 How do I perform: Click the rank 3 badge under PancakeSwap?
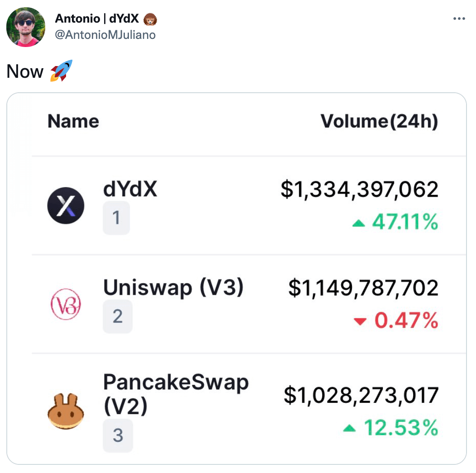(118, 435)
